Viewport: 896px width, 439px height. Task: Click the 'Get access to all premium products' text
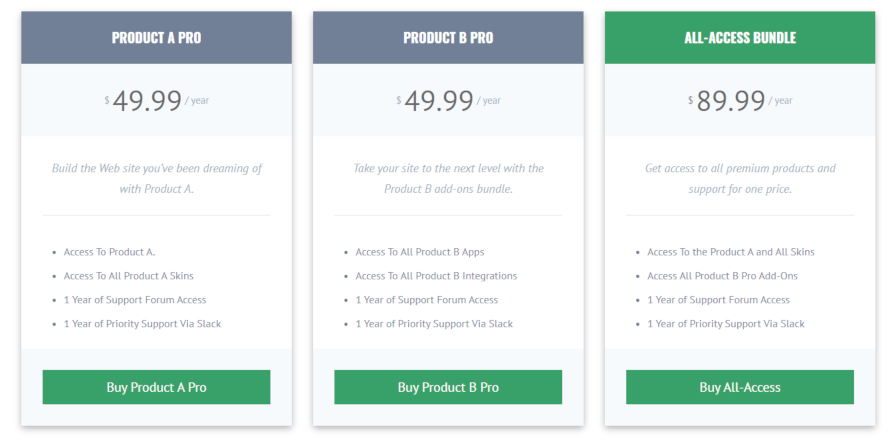pyautogui.click(x=739, y=178)
